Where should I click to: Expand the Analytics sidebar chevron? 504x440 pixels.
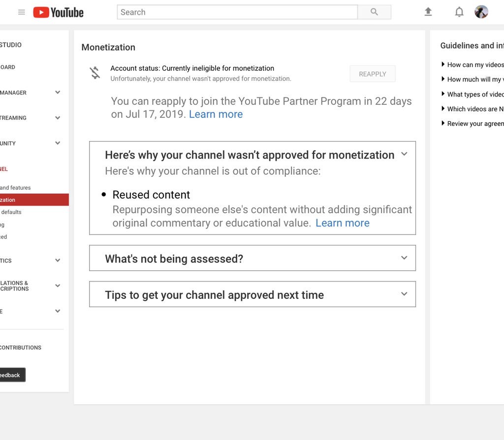[x=58, y=260]
